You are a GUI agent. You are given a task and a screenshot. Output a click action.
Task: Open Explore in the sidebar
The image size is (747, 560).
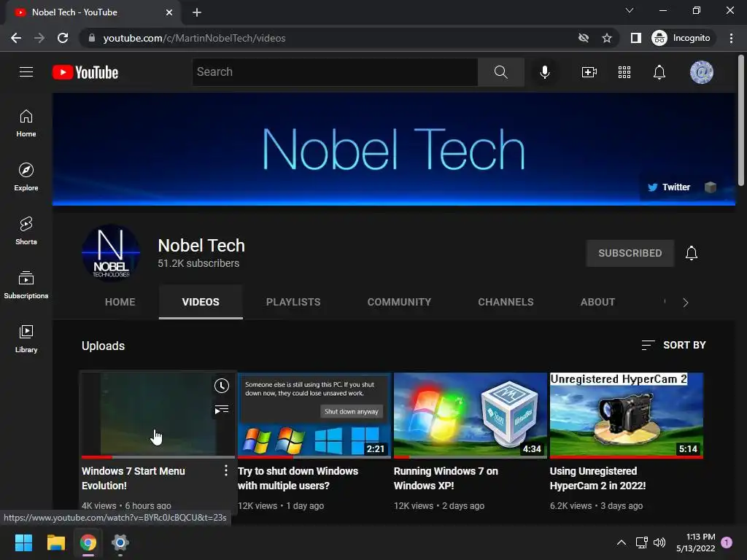pyautogui.click(x=26, y=177)
